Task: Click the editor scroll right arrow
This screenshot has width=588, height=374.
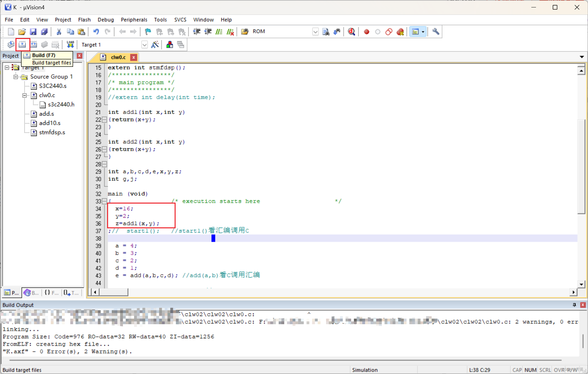Action: coord(573,292)
